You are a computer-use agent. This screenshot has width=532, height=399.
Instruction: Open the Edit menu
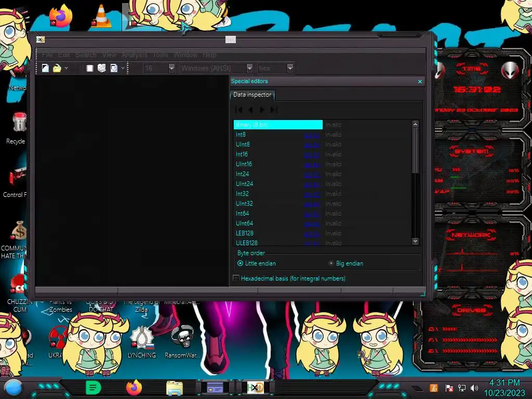point(64,55)
